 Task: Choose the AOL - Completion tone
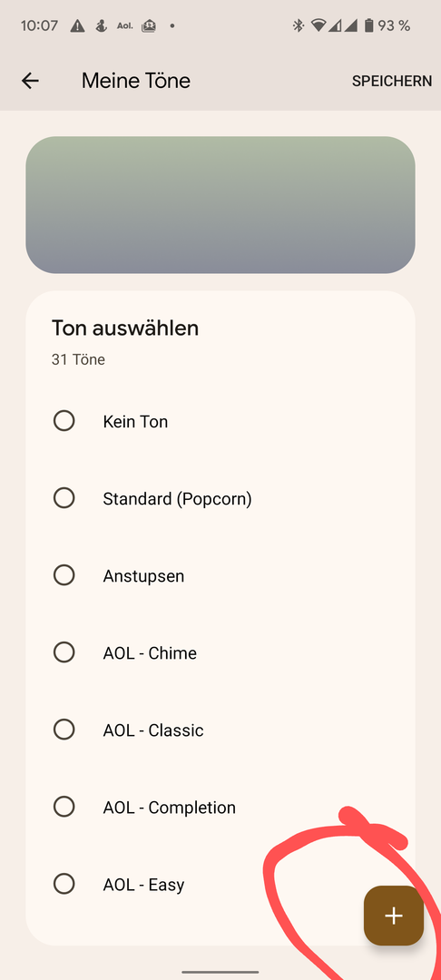pos(220,807)
